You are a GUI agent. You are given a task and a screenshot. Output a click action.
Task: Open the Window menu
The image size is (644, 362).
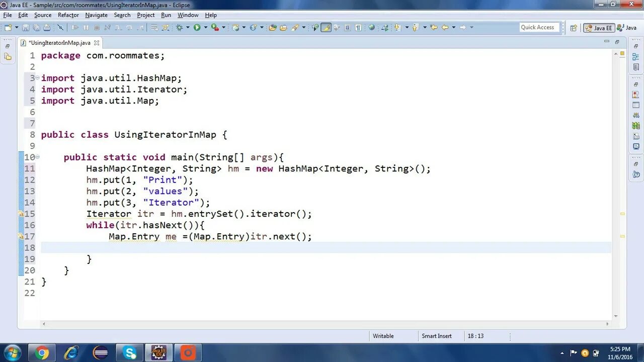coord(188,15)
